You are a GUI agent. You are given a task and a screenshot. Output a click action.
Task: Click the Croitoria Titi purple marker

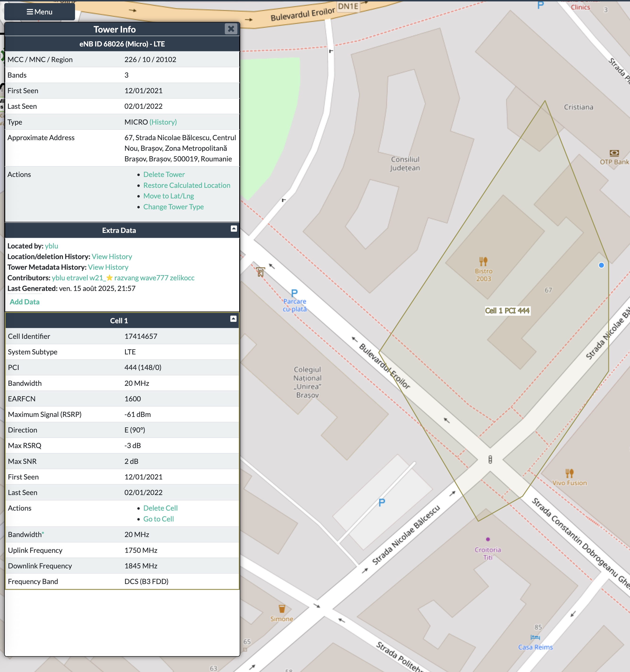point(488,539)
